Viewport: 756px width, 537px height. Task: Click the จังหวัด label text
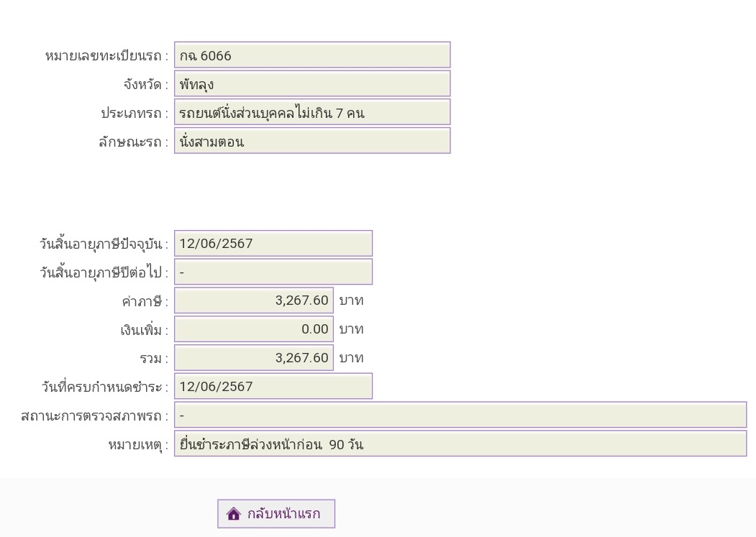coord(145,85)
